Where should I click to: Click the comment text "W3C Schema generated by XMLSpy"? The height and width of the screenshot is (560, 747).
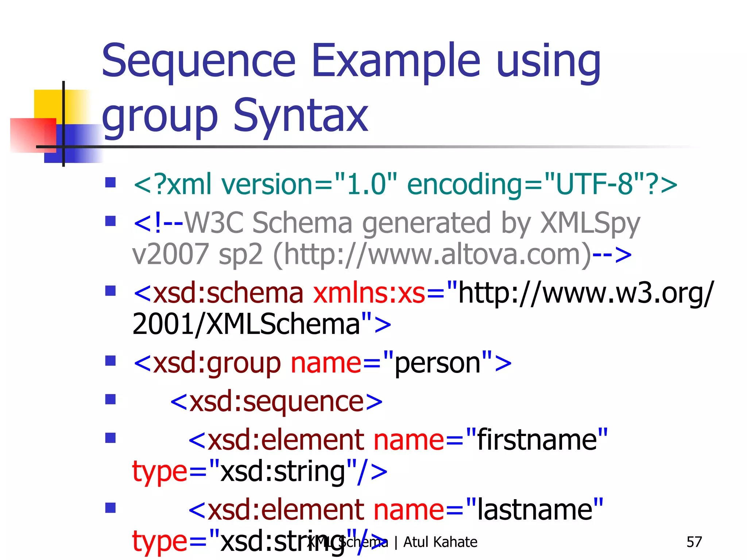(412, 223)
